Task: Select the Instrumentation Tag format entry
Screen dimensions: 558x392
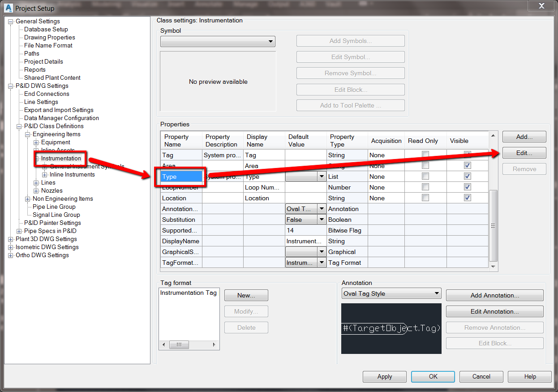Action: [188, 293]
